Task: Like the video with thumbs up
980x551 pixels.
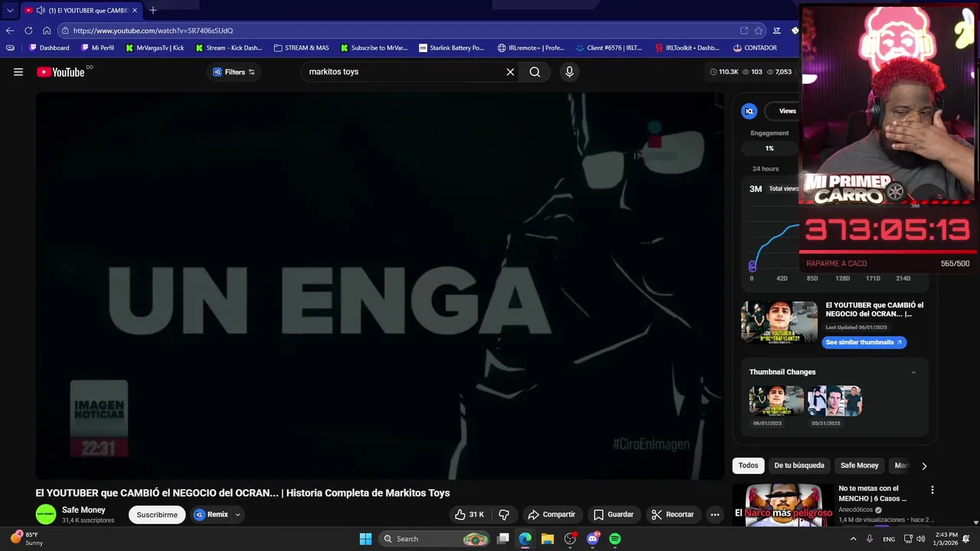Action: click(469, 514)
